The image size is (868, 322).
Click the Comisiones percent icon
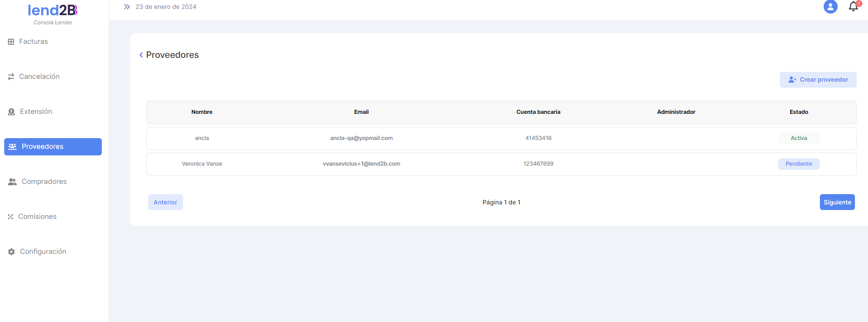[11, 217]
